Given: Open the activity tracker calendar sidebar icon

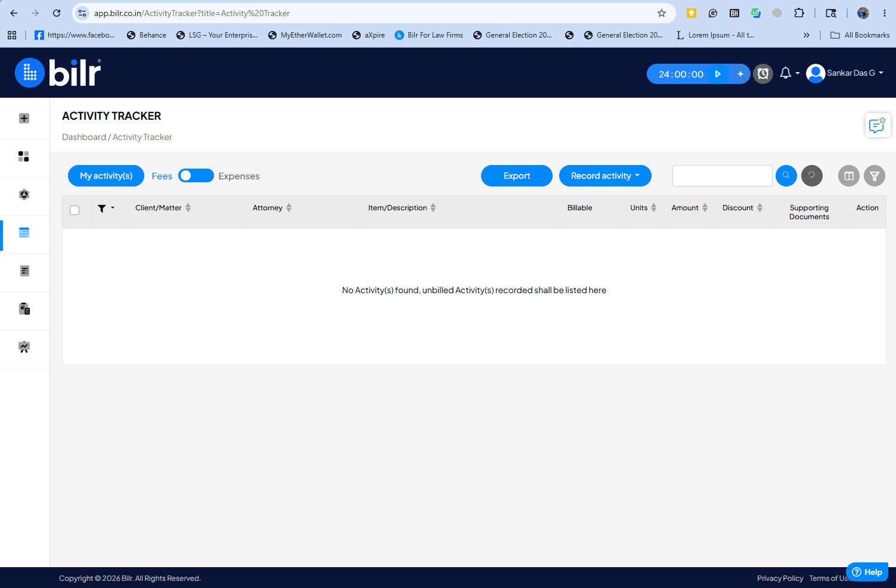Looking at the screenshot, I should pyautogui.click(x=24, y=233).
